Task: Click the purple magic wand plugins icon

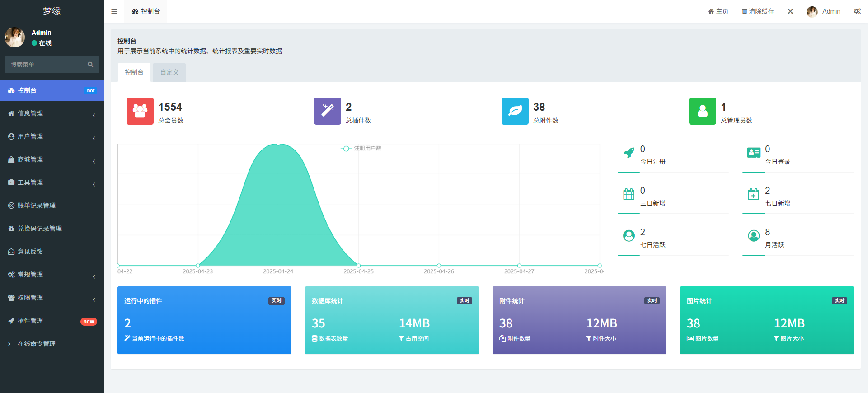Action: (327, 111)
